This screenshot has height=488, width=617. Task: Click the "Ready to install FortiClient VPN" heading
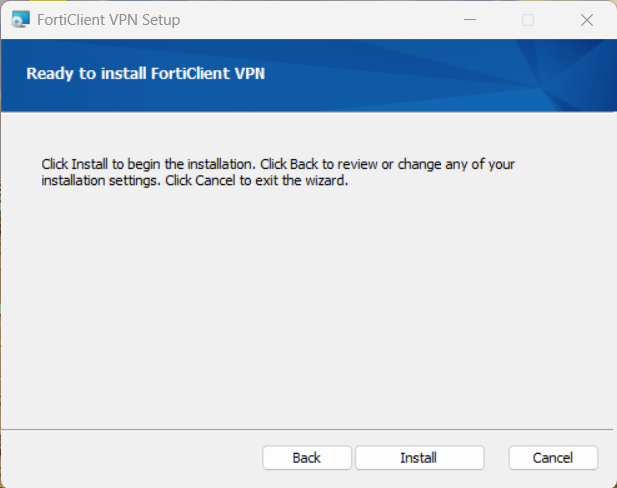[145, 73]
